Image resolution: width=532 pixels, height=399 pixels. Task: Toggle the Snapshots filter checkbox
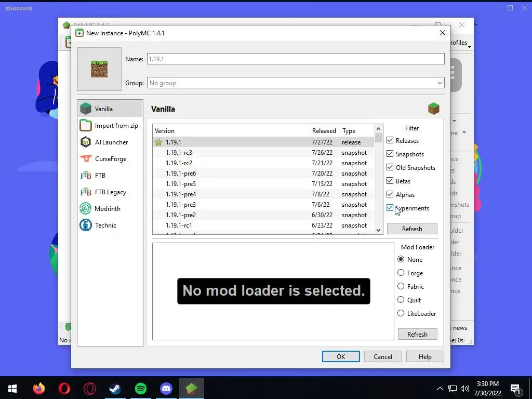click(390, 154)
